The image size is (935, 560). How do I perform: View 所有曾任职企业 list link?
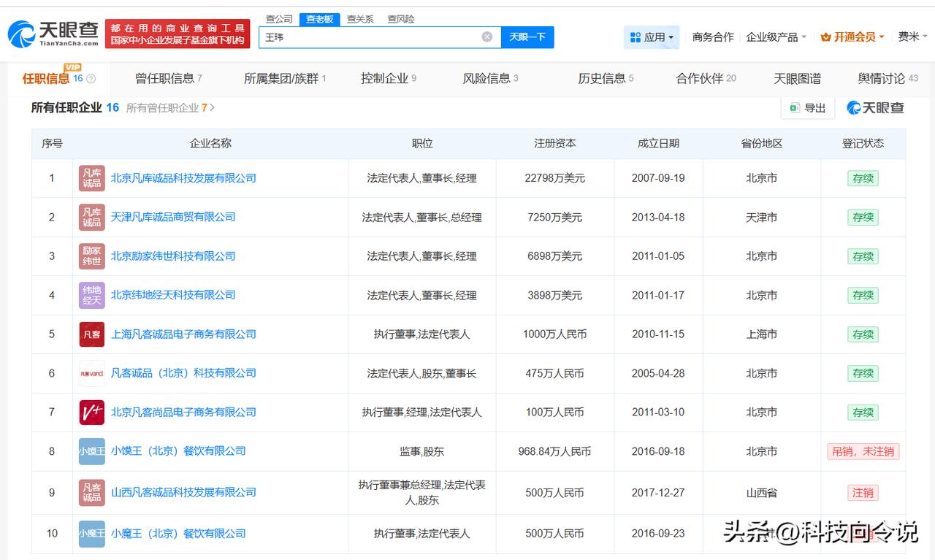click(169, 108)
